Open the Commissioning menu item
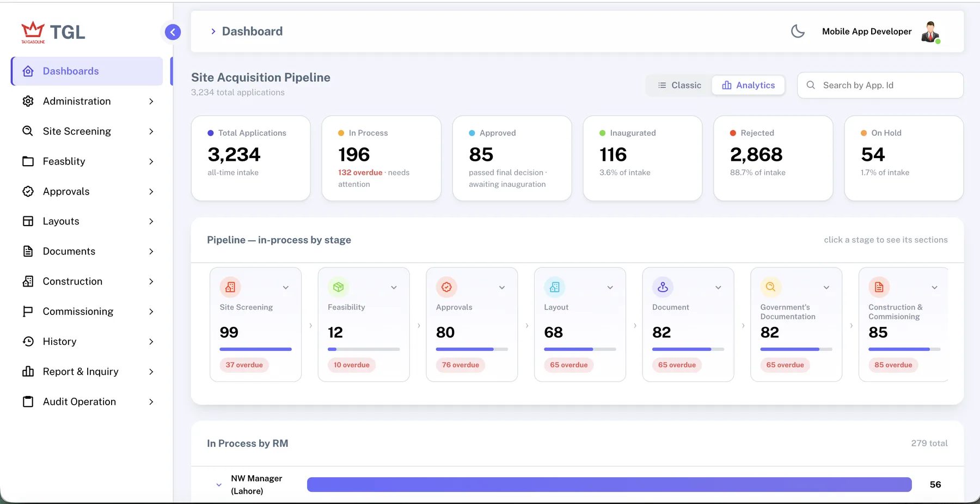This screenshot has height=504, width=980. (87, 312)
